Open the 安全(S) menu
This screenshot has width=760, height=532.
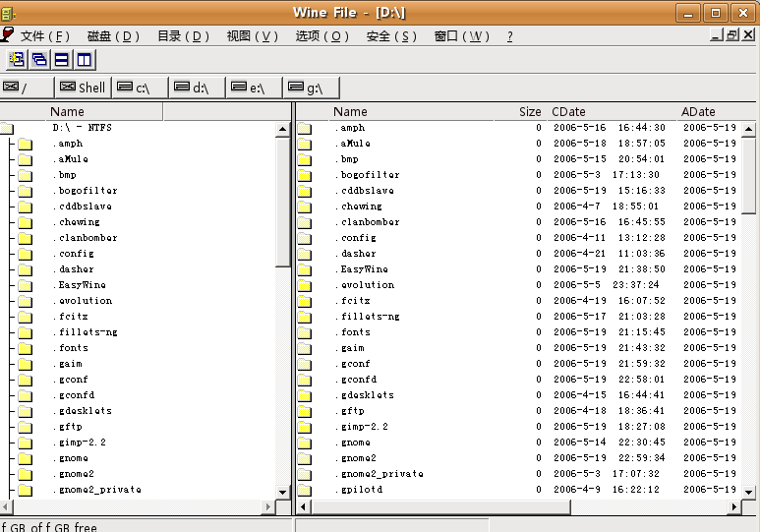391,36
